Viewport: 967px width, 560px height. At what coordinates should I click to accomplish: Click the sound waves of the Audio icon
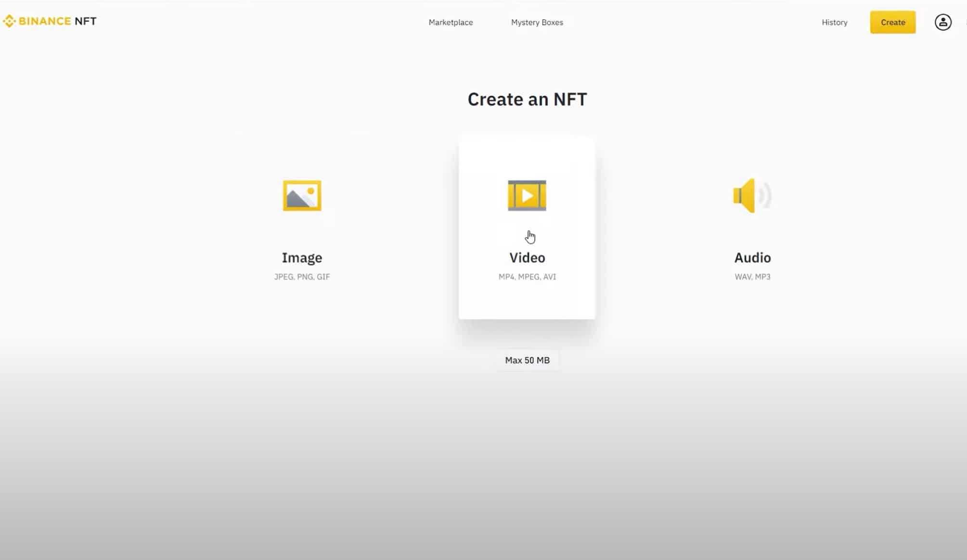coord(763,195)
